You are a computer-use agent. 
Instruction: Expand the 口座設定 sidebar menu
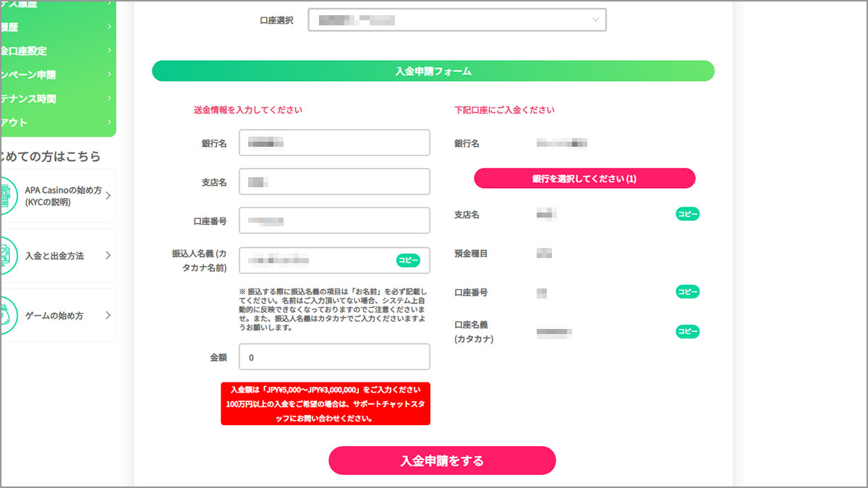point(58,51)
